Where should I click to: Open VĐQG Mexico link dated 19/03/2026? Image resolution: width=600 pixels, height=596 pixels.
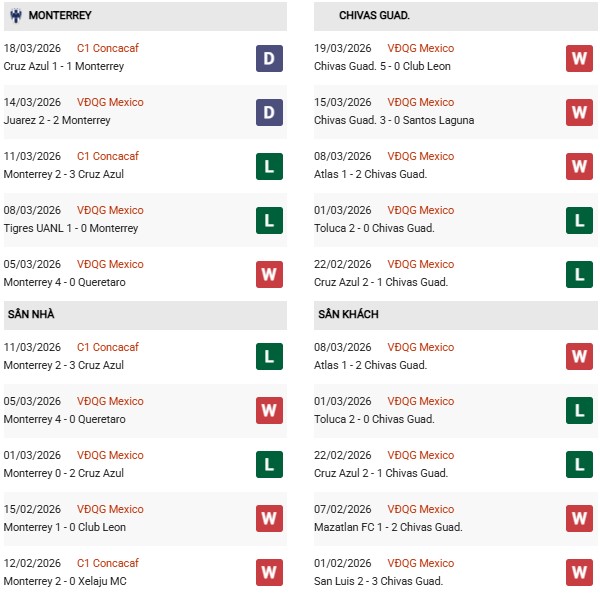420,48
